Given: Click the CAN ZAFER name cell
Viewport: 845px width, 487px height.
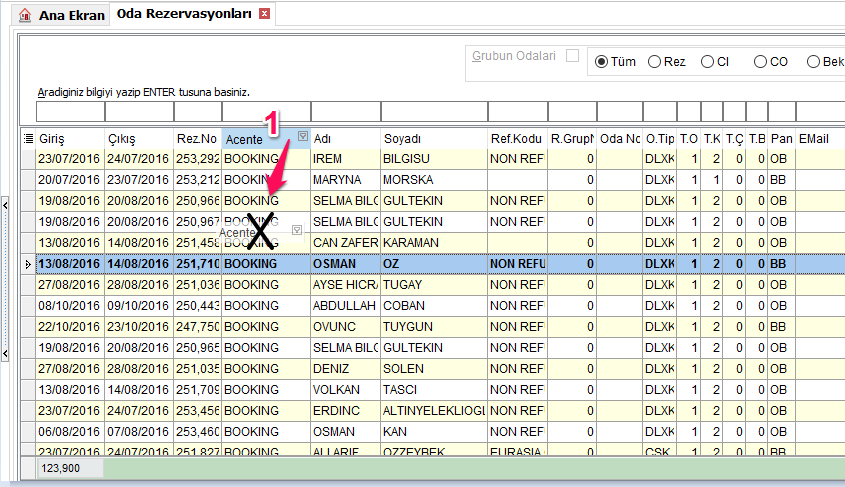Looking at the screenshot, I should point(345,243).
